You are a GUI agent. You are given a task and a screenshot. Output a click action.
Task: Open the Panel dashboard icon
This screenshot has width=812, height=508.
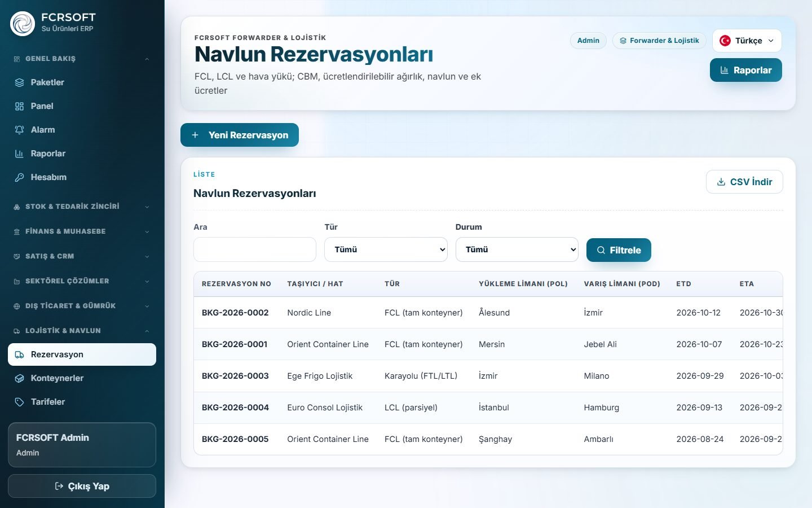pos(19,106)
